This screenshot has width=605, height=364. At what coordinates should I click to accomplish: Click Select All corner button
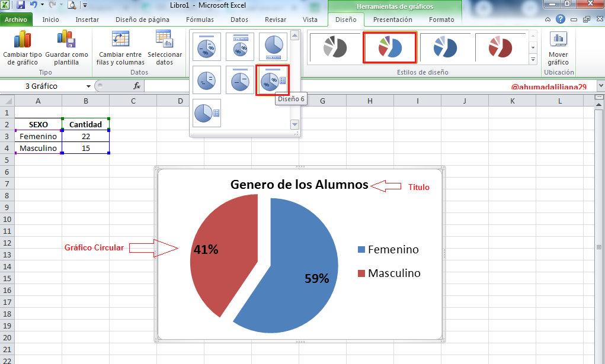pos(7,101)
